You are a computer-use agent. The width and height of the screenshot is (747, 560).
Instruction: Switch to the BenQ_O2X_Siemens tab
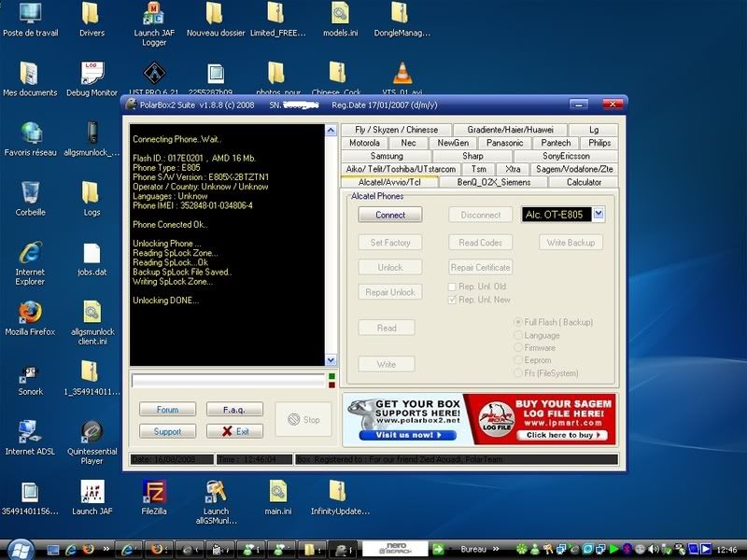click(494, 182)
